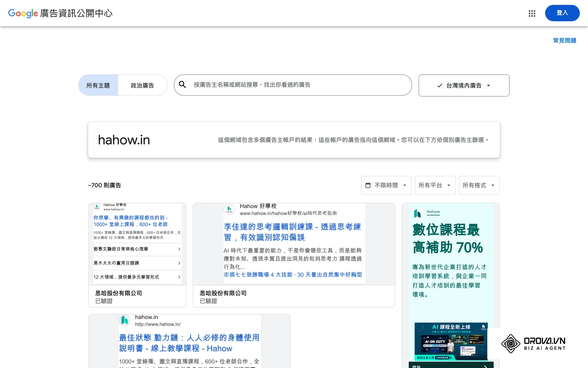The image size is (588, 368).
Task: Click the 李佳達的思考邏輯訓練課 ad headline
Action: [293, 232]
